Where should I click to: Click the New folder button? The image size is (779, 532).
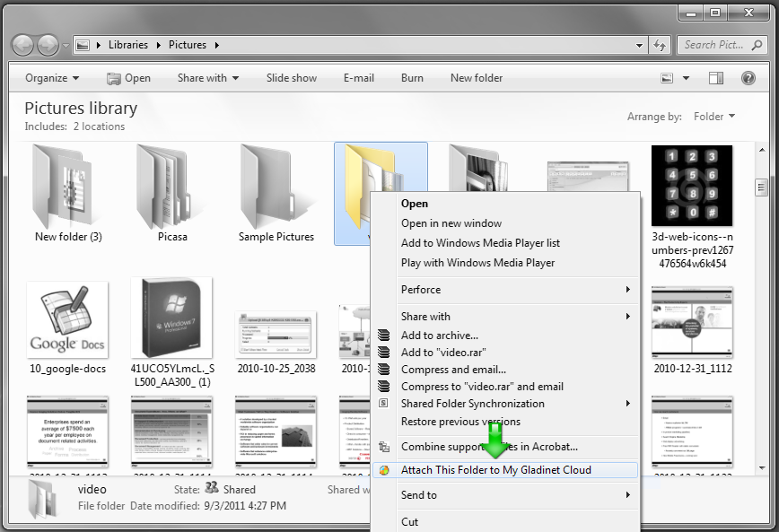(477, 78)
